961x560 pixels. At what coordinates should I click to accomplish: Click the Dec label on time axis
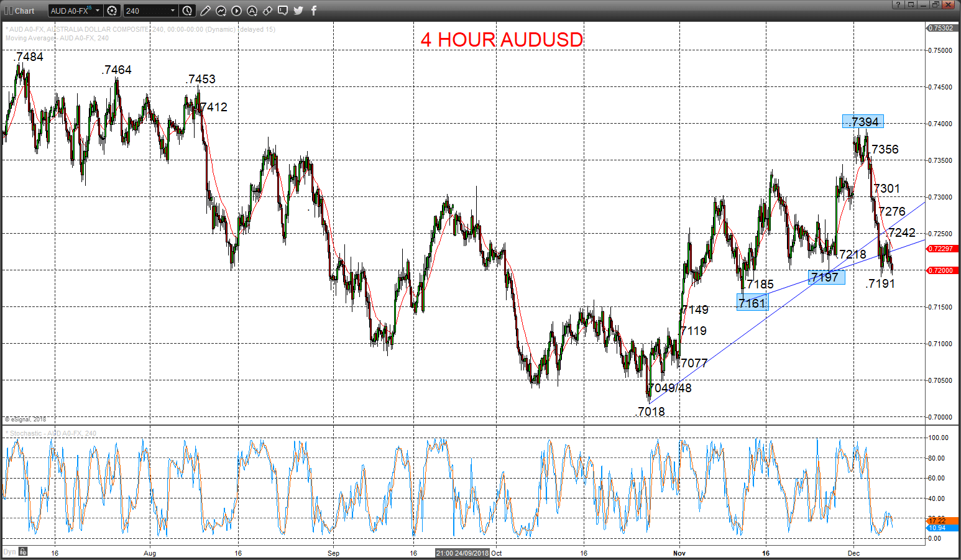point(853,553)
